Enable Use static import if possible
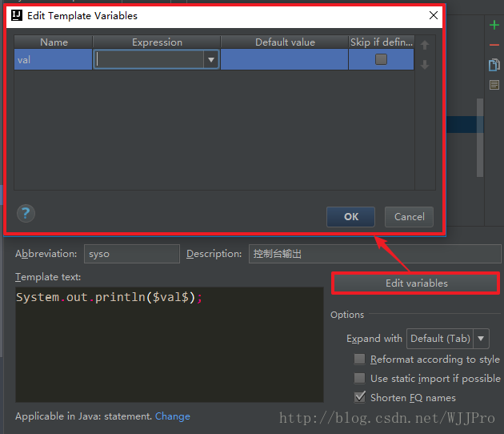This screenshot has height=434, width=504. coord(360,378)
